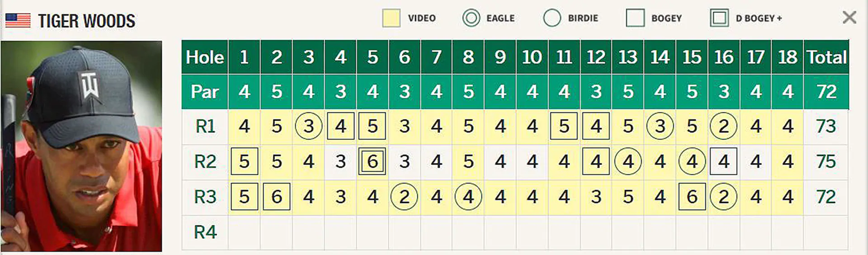The height and width of the screenshot is (255, 868).
Task: Click the D Bogey+ double-square icon
Action: coord(719,18)
